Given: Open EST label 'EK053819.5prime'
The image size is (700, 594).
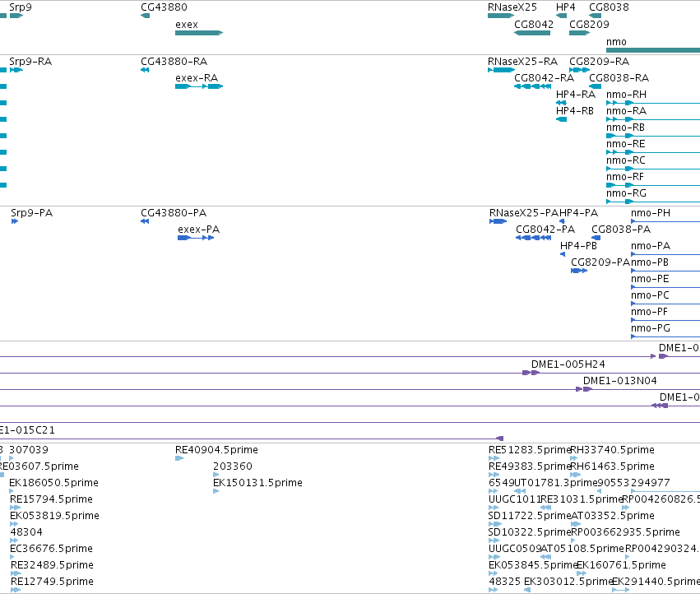Looking at the screenshot, I should pos(54,517).
